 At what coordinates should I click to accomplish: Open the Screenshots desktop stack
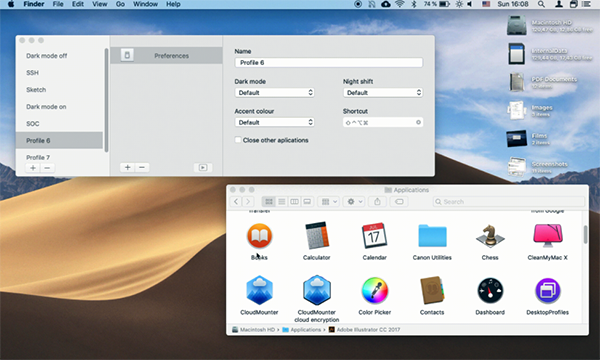(x=517, y=167)
